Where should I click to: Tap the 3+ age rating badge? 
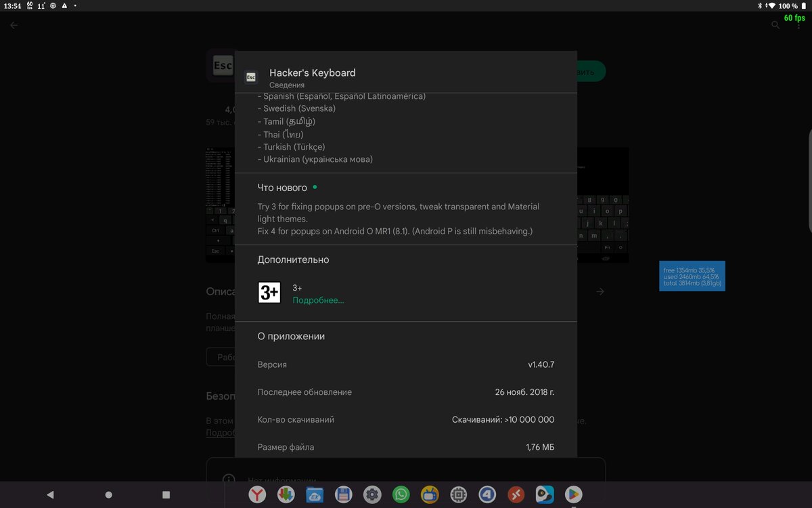point(269,293)
